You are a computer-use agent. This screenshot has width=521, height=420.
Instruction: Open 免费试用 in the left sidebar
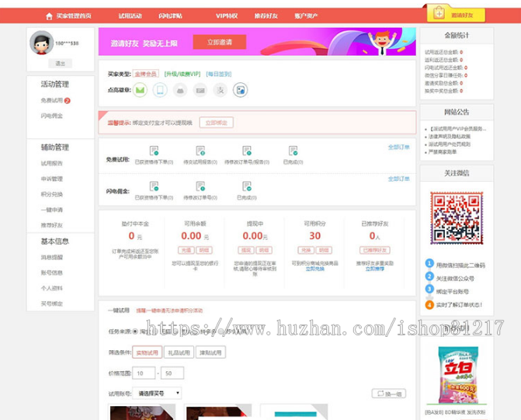pyautogui.click(x=52, y=100)
